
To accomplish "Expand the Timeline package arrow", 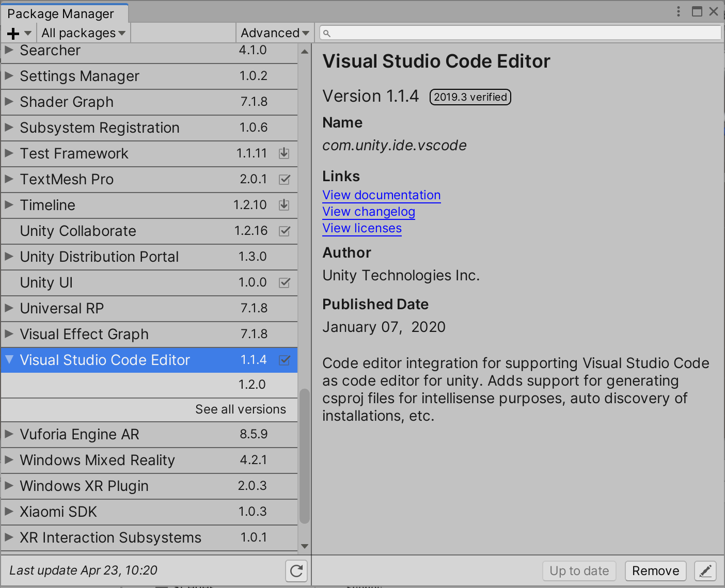I will click(9, 205).
